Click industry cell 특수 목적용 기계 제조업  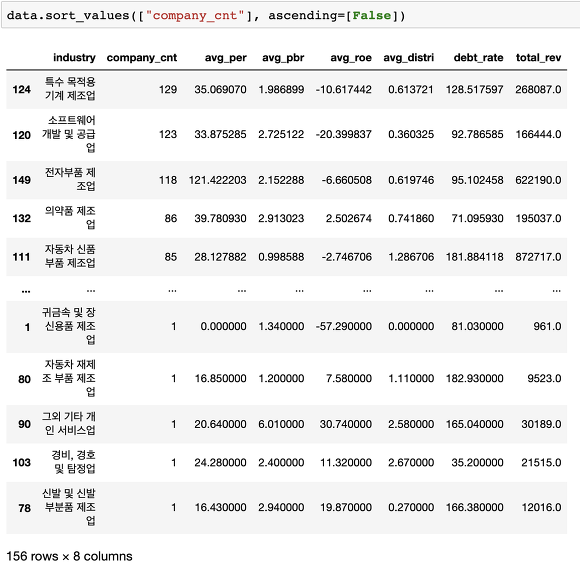70,89
